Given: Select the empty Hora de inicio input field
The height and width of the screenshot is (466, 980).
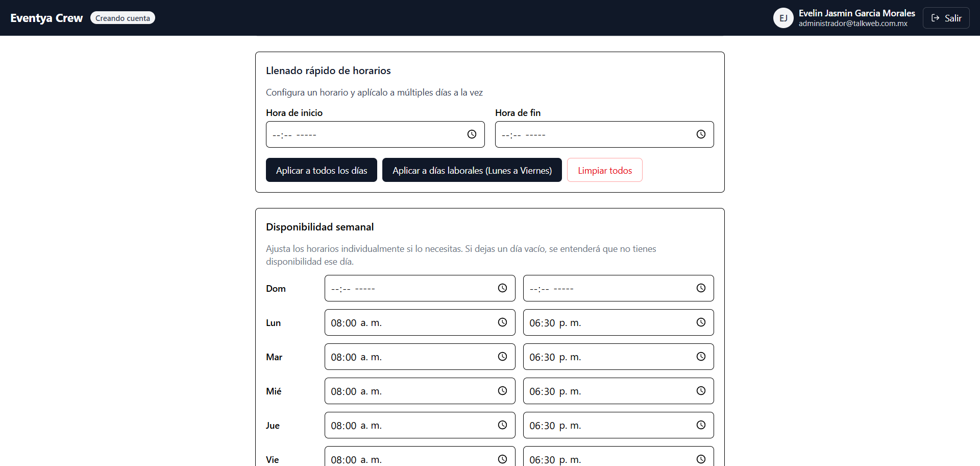Looking at the screenshot, I should [x=367, y=134].
